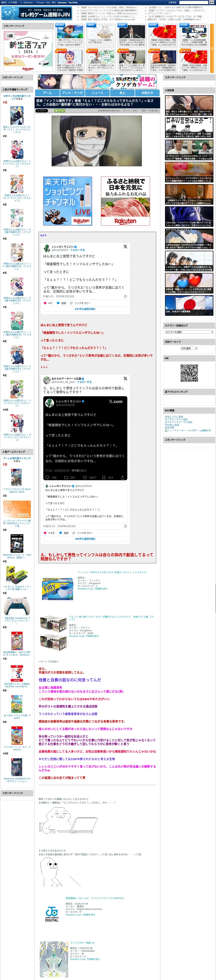Click レレレのくそじじい avatar in first tweet

coord(47,248)
